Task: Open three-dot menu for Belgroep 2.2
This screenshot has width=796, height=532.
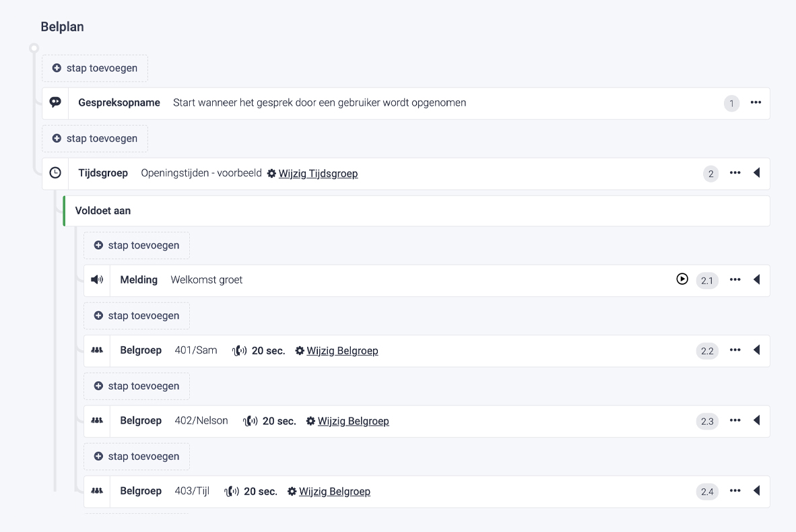Action: click(x=735, y=350)
